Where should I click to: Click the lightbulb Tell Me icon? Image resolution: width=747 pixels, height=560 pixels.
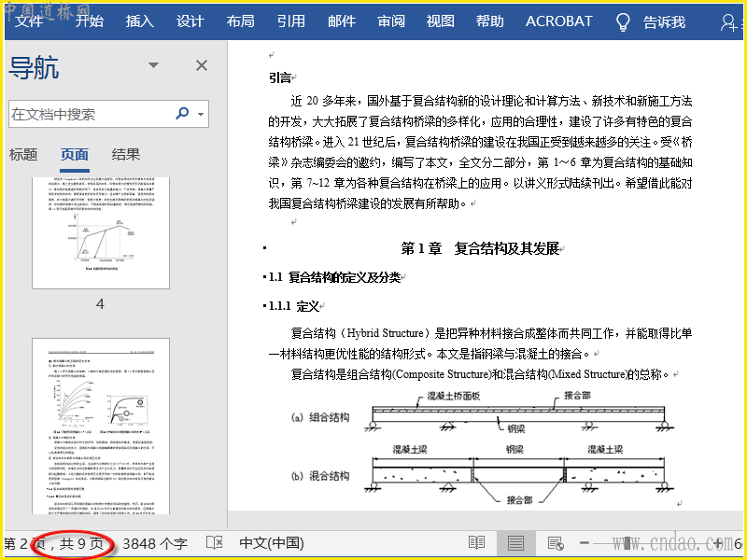pyautogui.click(x=623, y=21)
